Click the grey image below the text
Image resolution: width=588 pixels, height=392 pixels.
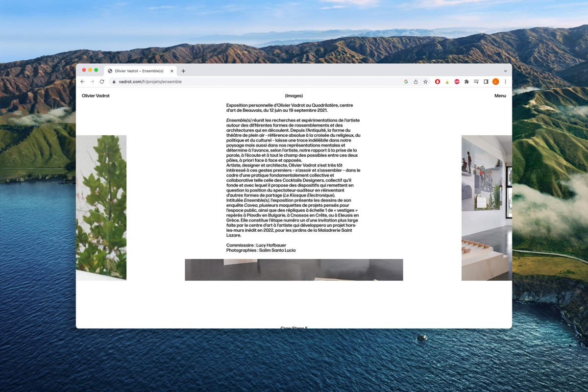(294, 269)
